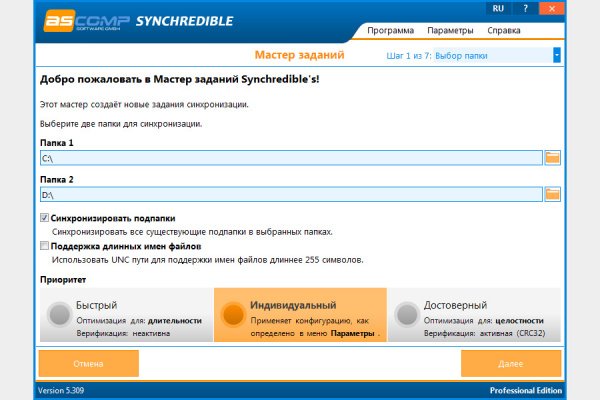Select the Достоверный priority option

(x=474, y=315)
